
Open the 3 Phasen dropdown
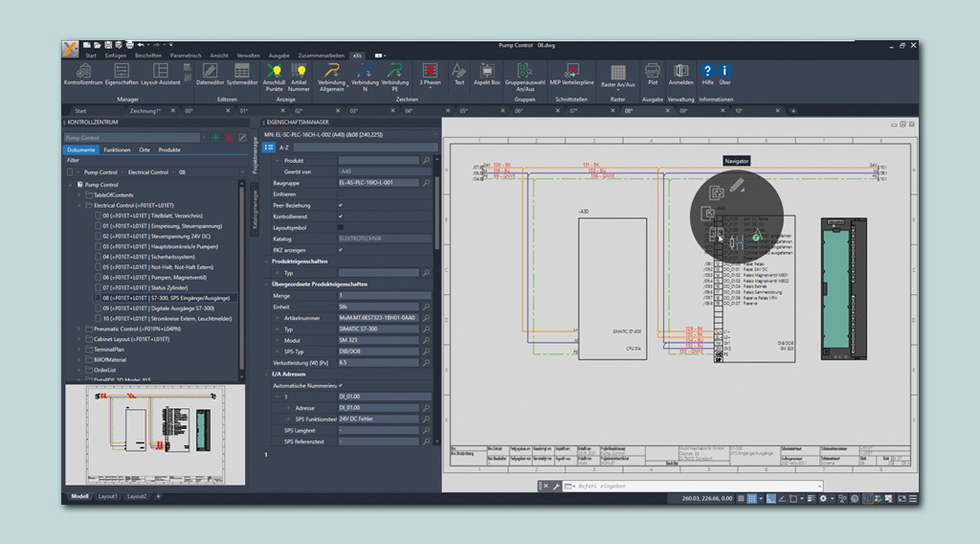(431, 88)
